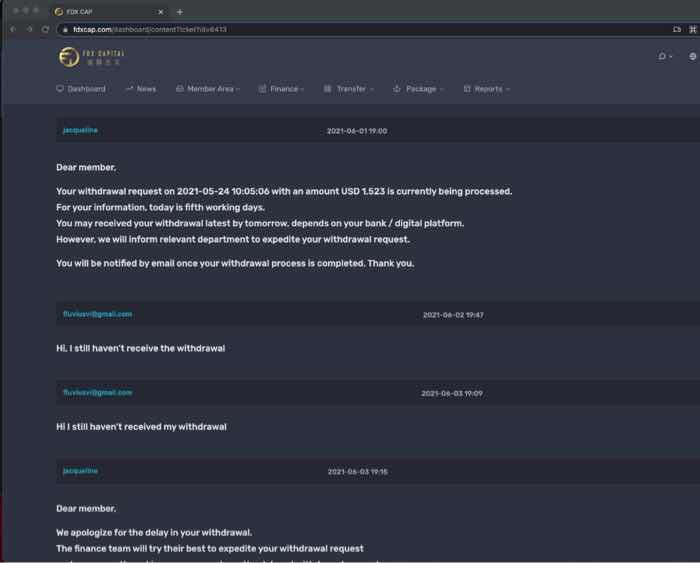Open the notifications bell icon
The width and height of the screenshot is (700, 563).
662,56
